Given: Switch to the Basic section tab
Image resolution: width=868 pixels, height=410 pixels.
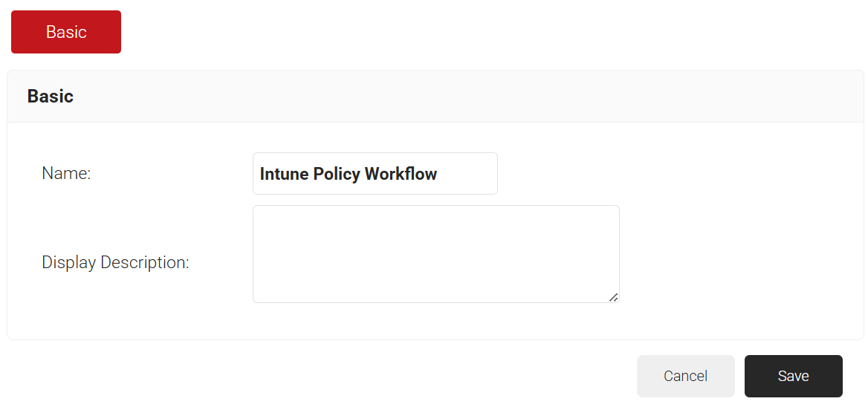Looking at the screenshot, I should pyautogui.click(x=66, y=32).
